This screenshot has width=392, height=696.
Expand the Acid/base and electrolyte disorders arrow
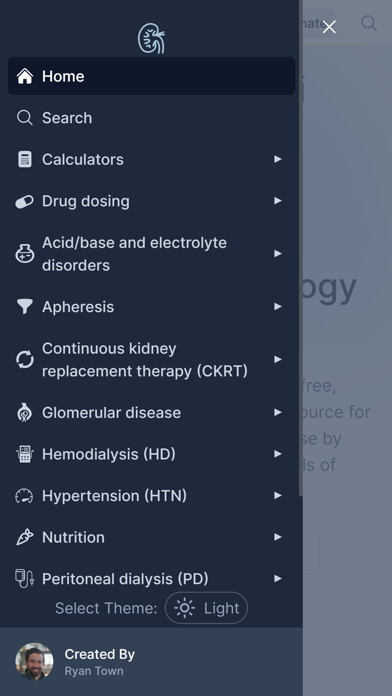[x=278, y=253]
